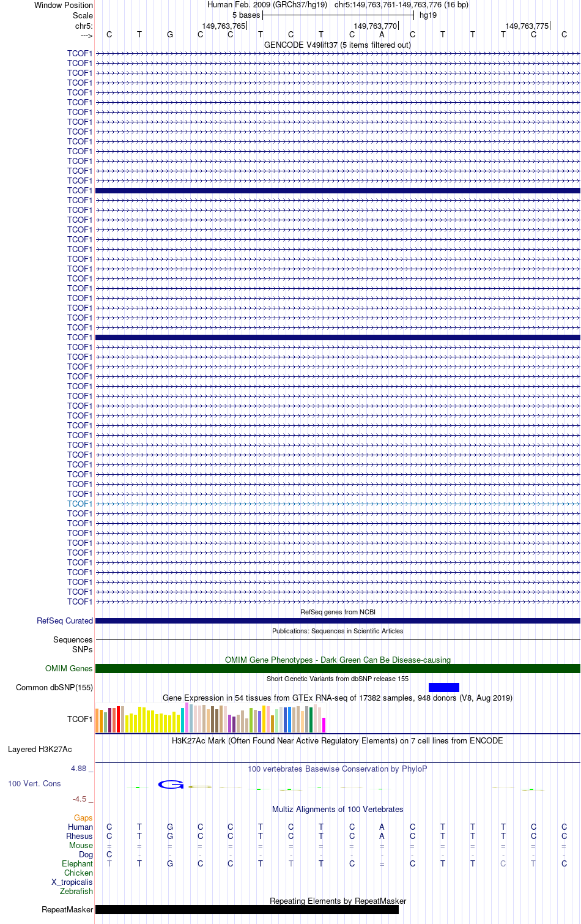
Task: Click the Elephant alignment row label
Action: point(77,863)
